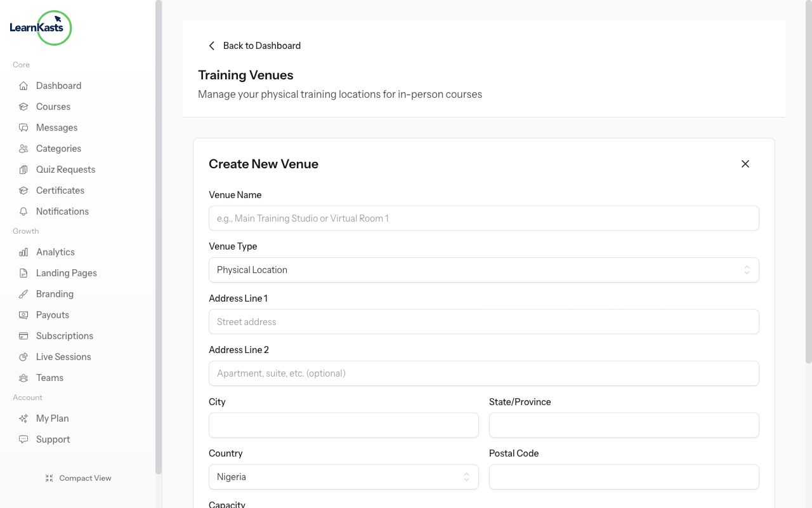Viewport: 812px width, 508px height.
Task: Switch to Compact View
Action: click(x=78, y=478)
